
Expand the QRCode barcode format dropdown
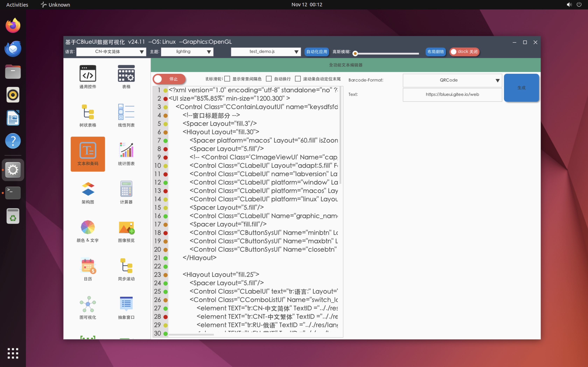click(x=452, y=80)
